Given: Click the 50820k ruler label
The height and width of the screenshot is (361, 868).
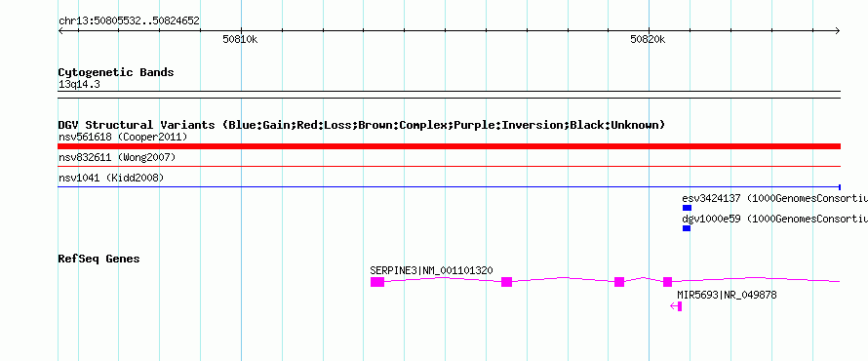Looking at the screenshot, I should tap(649, 40).
